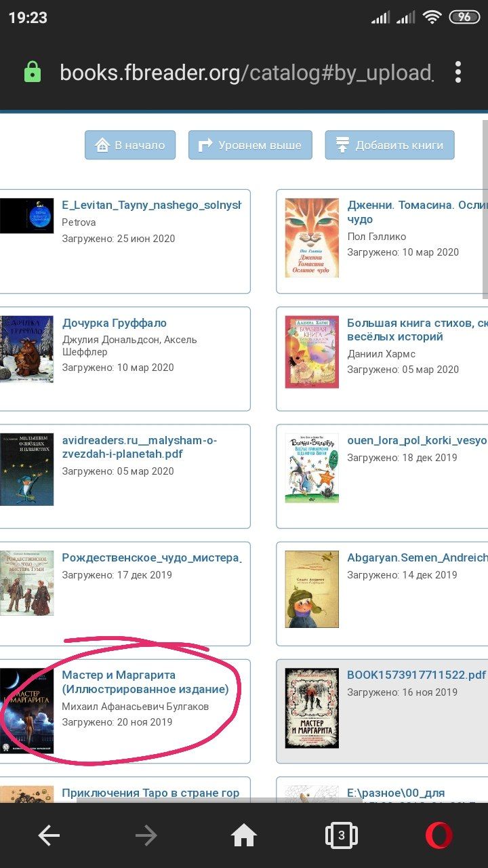Open the Abgaryan.Semen_Andreich book link
This screenshot has height=868, width=488.
(417, 557)
